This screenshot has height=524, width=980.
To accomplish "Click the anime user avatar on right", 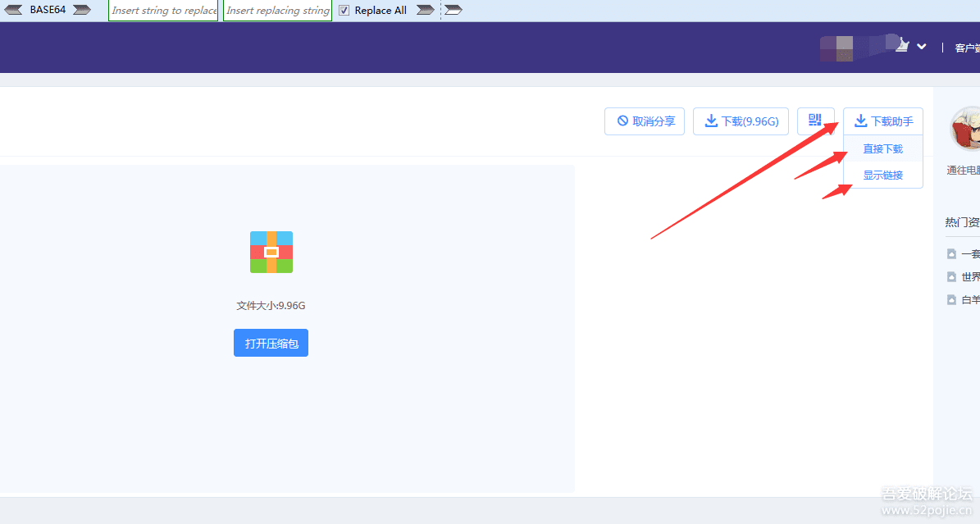I will (x=968, y=130).
